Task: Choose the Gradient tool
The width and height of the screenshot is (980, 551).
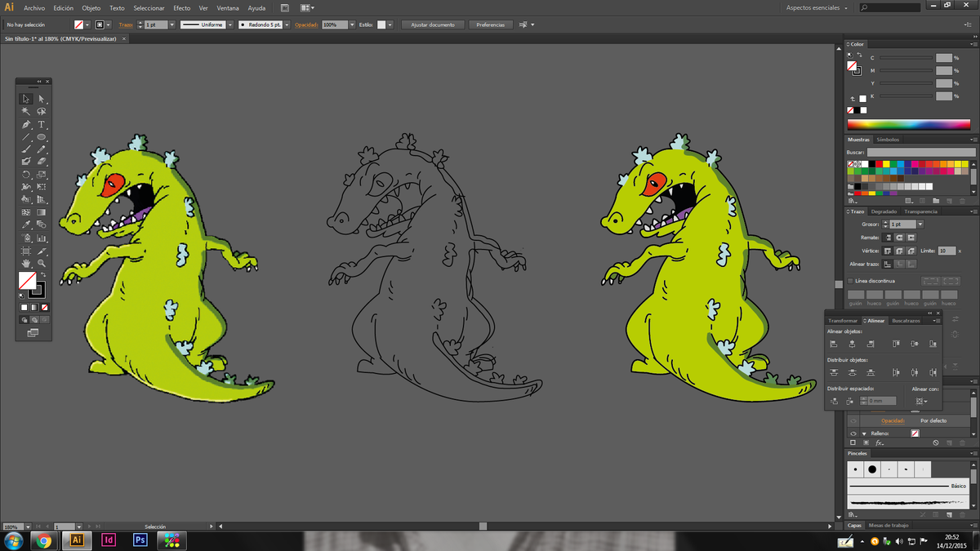Action: (41, 212)
